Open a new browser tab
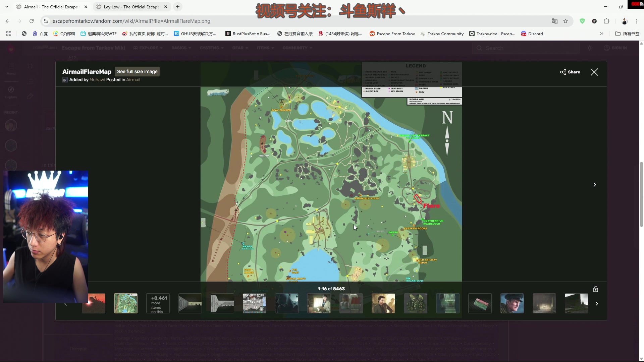The height and width of the screenshot is (362, 644). [178, 7]
